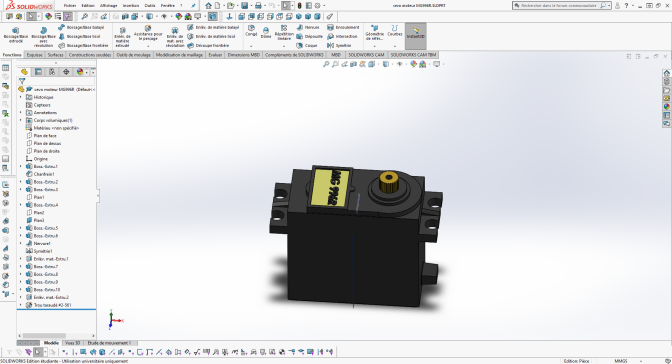The height and width of the screenshot is (364, 672).
Task: Click the Save icon in top toolbar
Action: [244, 6]
